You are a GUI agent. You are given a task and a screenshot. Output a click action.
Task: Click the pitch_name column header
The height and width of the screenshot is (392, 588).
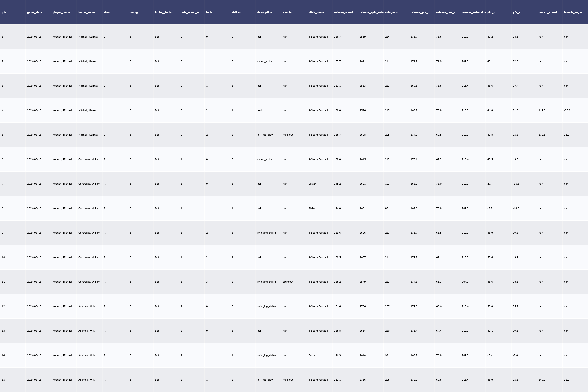[x=316, y=12]
